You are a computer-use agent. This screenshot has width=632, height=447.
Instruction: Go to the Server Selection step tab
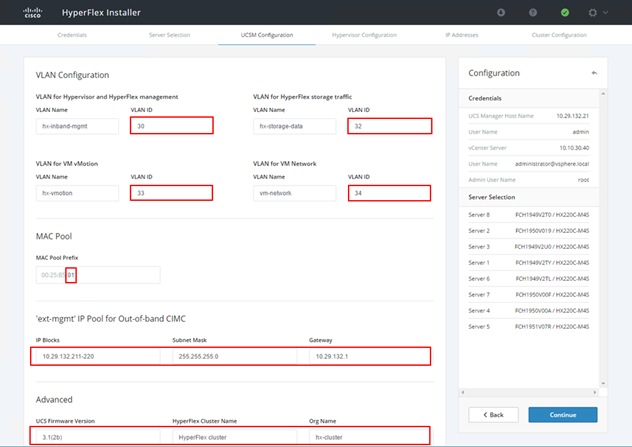pyautogui.click(x=169, y=35)
